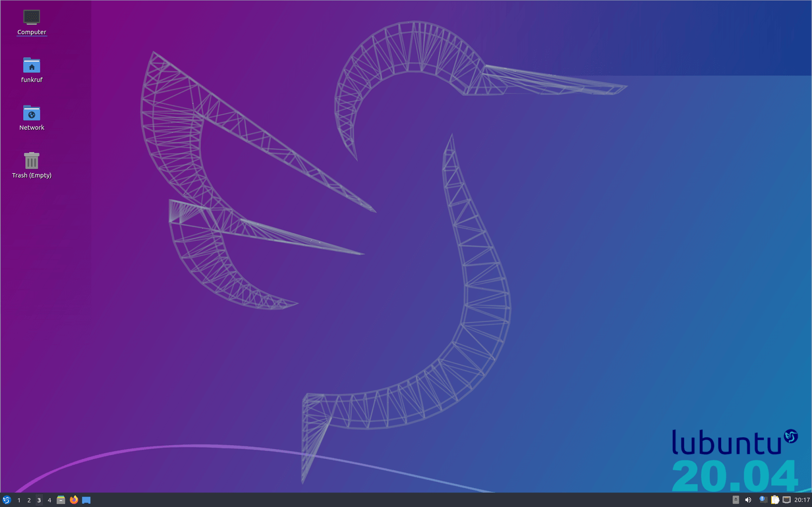Open the removable media eject applet
The height and width of the screenshot is (507, 812).
(x=736, y=500)
